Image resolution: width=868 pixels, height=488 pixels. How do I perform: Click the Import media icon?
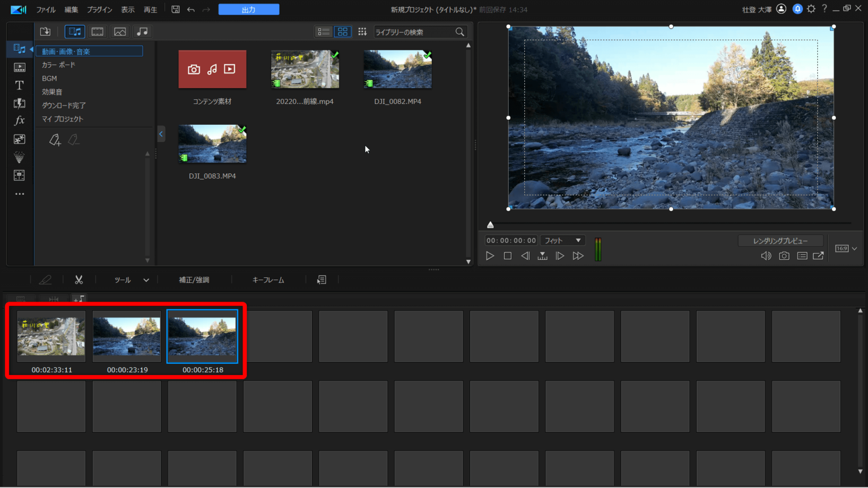coord(45,32)
